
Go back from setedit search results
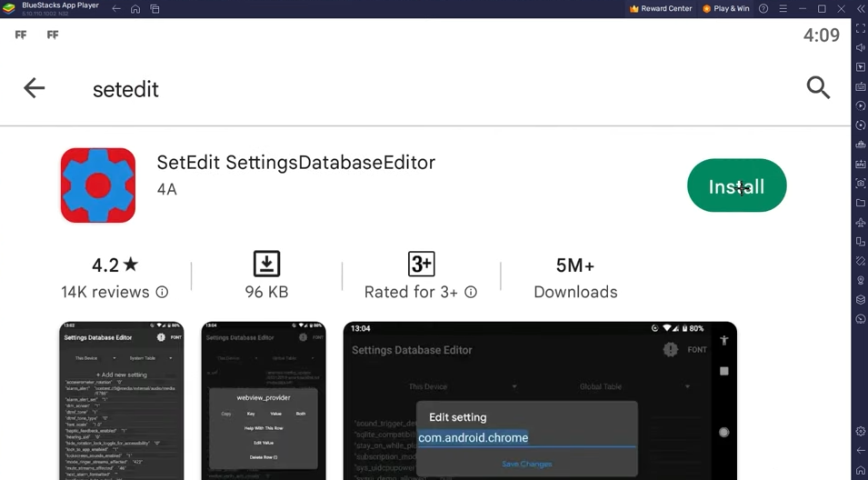click(34, 88)
